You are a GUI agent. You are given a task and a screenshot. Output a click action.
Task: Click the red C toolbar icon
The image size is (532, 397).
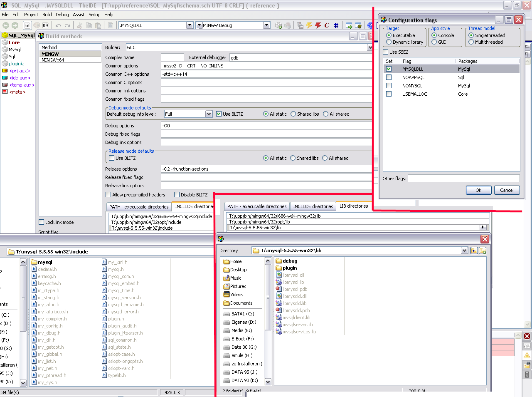tap(327, 25)
